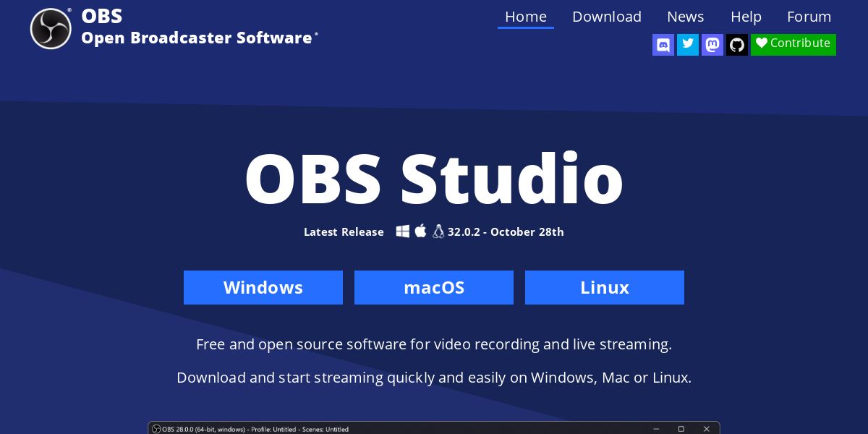868x434 pixels.
Task: Download OBS for macOS button
Action: [x=434, y=288]
